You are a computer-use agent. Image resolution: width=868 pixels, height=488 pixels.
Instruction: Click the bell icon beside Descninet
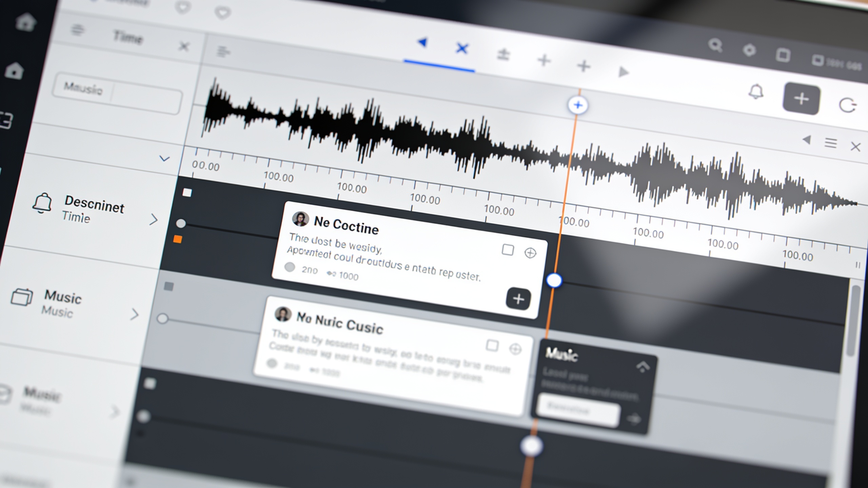[42, 203]
